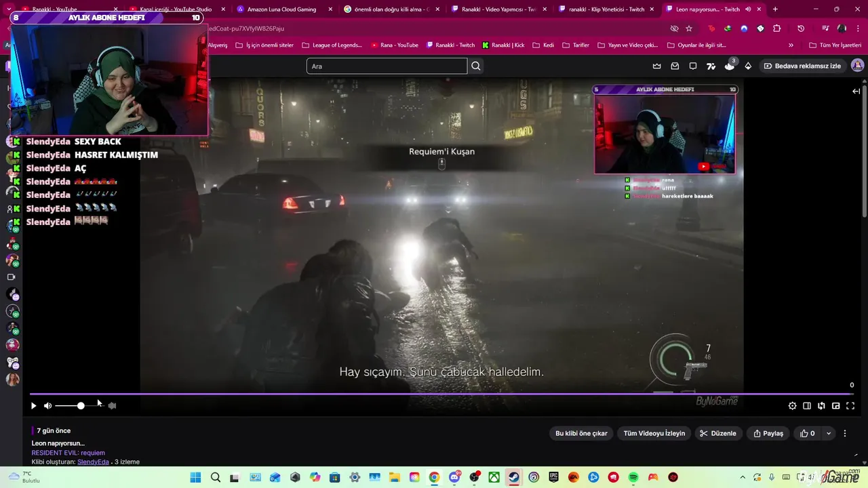
Task: Open the 7TV extension icon
Action: (x=711, y=66)
